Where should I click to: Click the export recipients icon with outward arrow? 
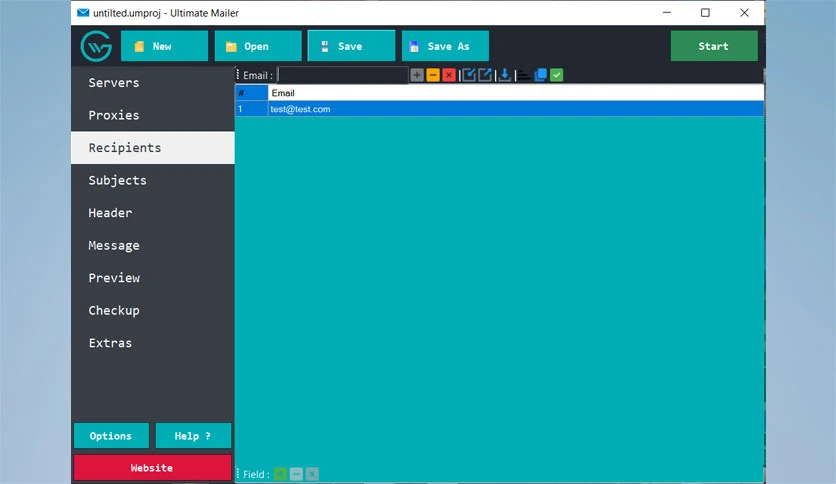[485, 75]
